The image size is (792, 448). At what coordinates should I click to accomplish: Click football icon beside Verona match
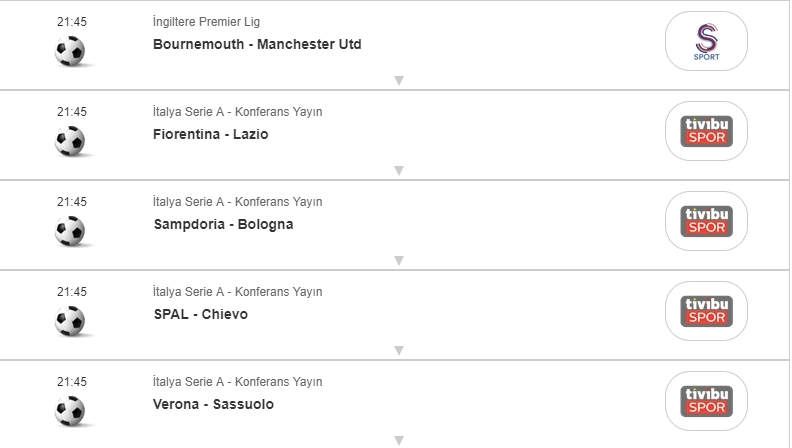point(70,411)
